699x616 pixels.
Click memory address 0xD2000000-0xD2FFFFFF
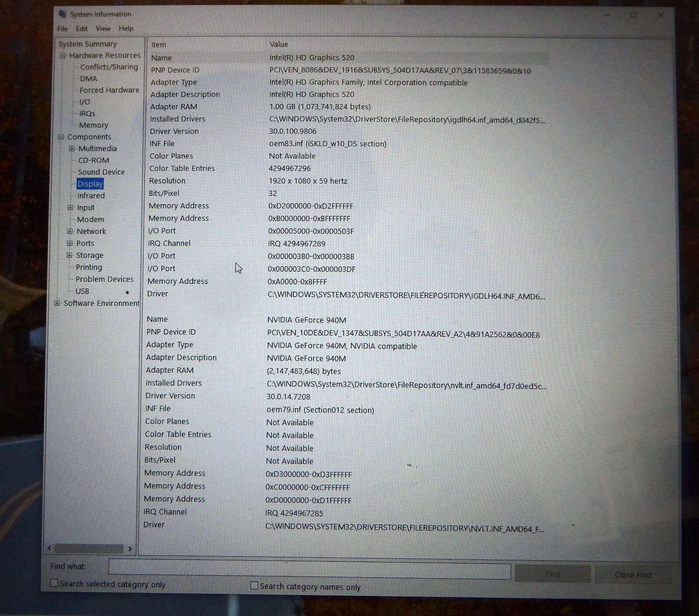coord(311,206)
